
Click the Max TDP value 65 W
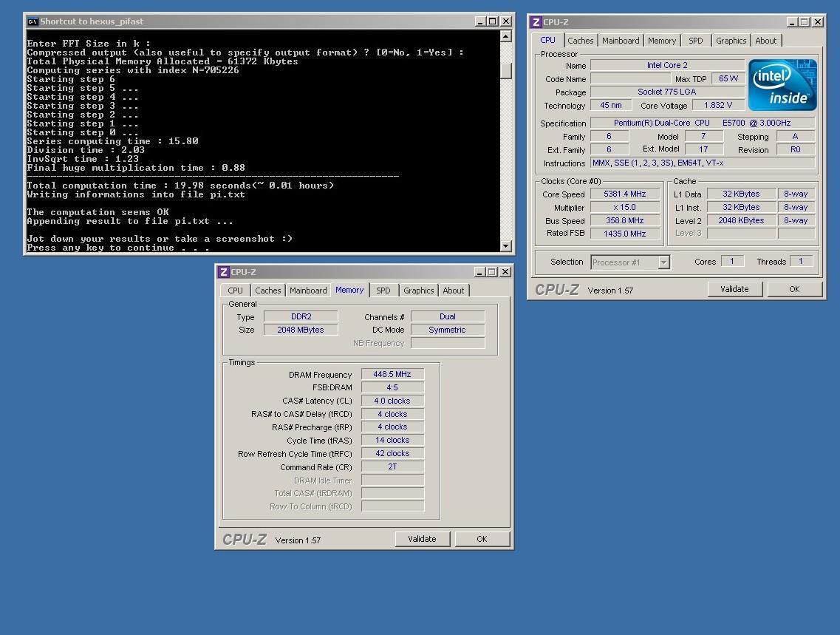(x=728, y=78)
